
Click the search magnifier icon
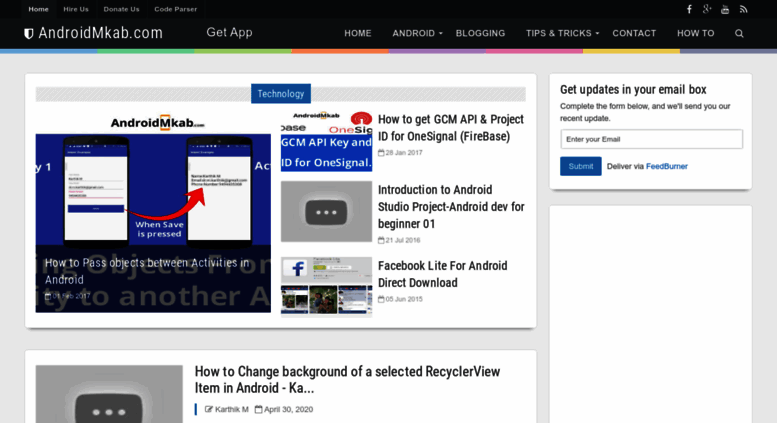coord(739,33)
